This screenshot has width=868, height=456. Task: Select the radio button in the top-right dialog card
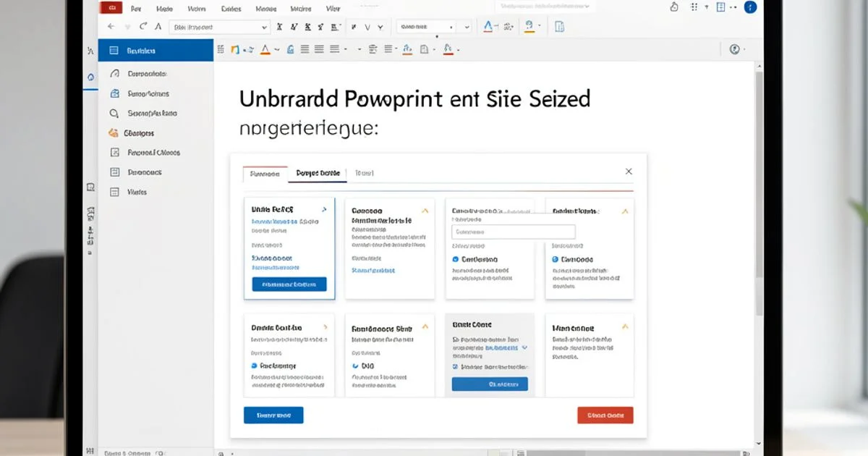[555, 259]
